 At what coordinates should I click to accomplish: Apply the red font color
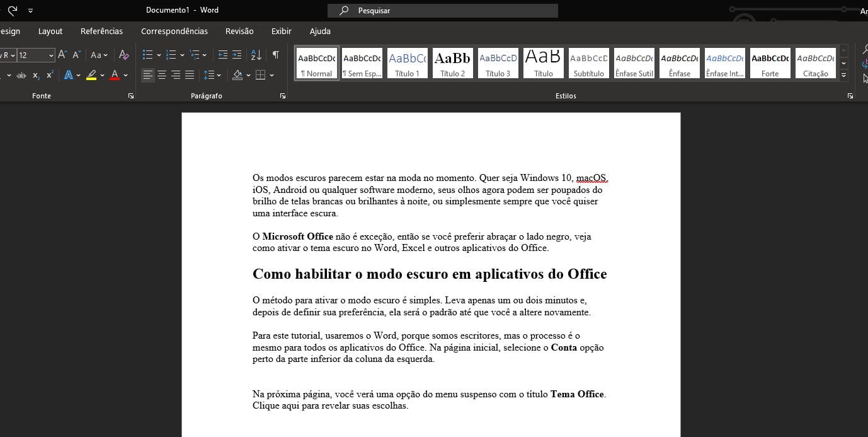coord(115,75)
